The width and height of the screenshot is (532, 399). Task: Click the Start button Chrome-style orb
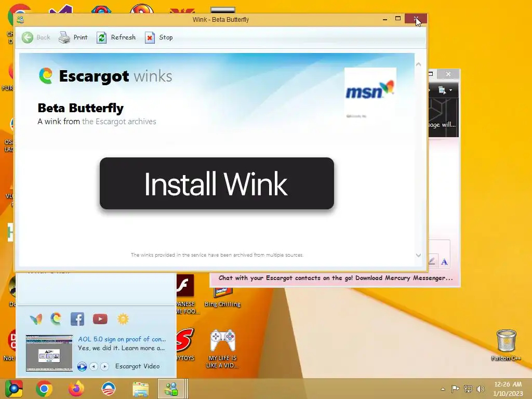[x=14, y=389]
